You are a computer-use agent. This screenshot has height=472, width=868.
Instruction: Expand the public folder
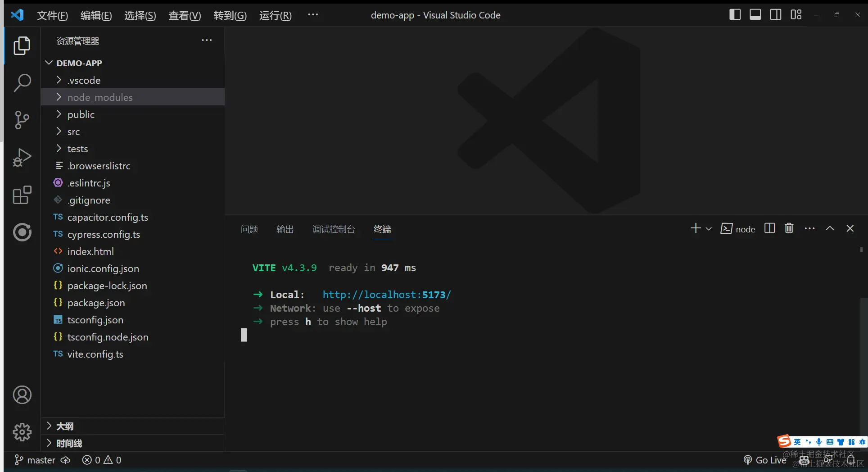pos(133,114)
